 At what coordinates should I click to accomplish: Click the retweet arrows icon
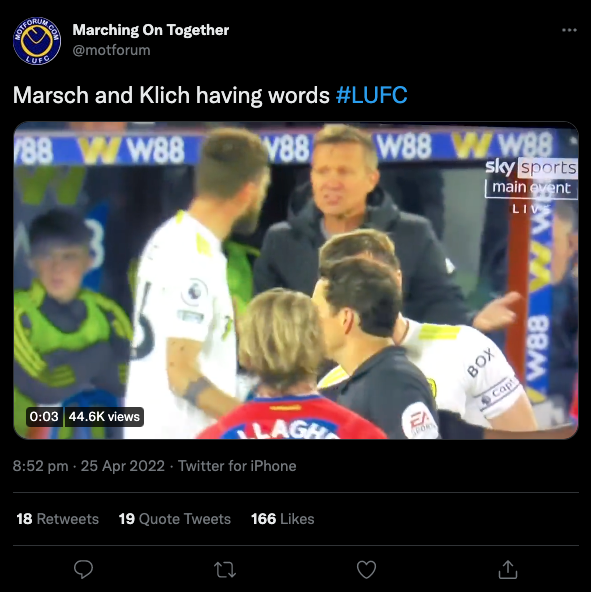225,570
